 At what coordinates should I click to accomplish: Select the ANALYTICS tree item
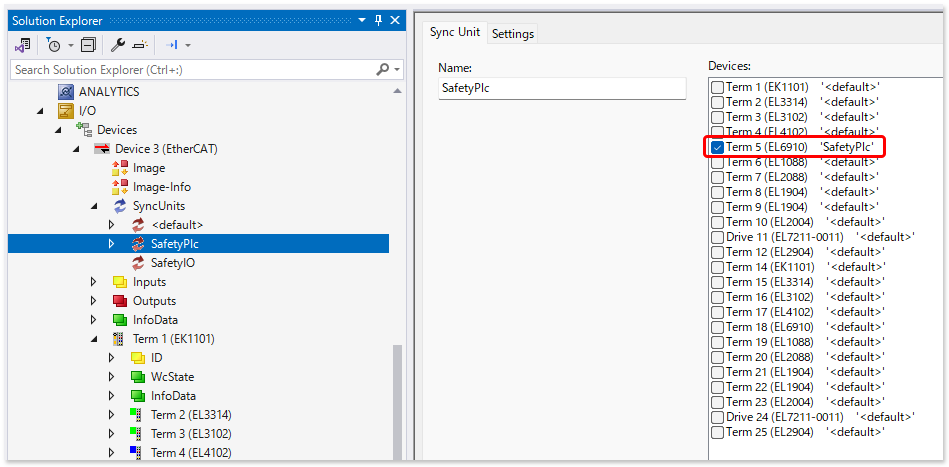pos(109,92)
